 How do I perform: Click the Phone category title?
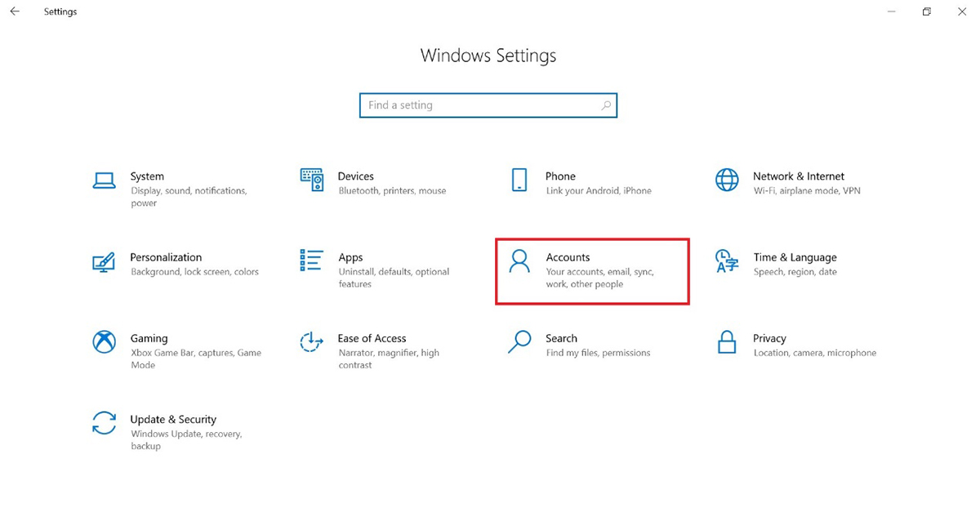coord(560,176)
